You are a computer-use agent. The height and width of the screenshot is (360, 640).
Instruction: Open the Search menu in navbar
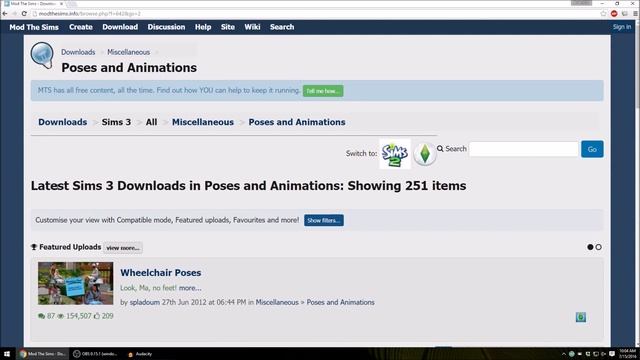[x=282, y=27]
